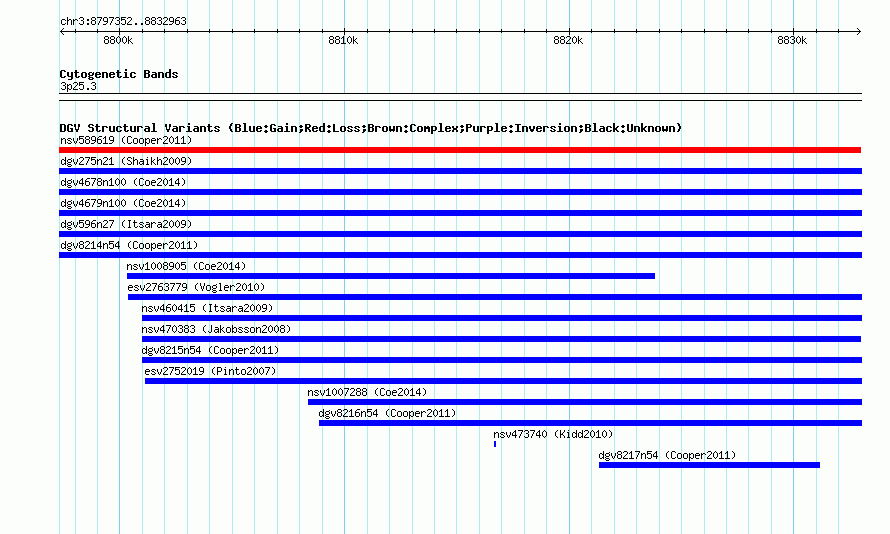Open the nsv589619 (Cooper2011) label
890x534 pixels.
click(x=126, y=140)
